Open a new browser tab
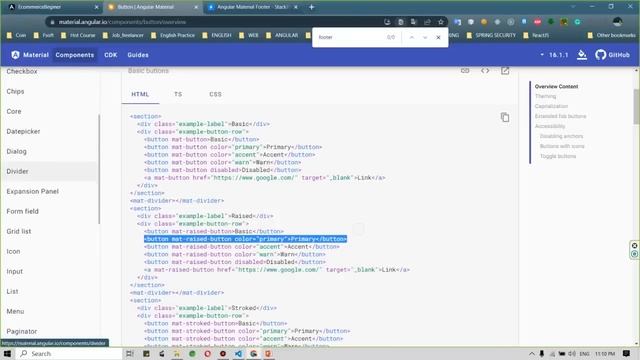The width and height of the screenshot is (640, 360). point(311,7)
